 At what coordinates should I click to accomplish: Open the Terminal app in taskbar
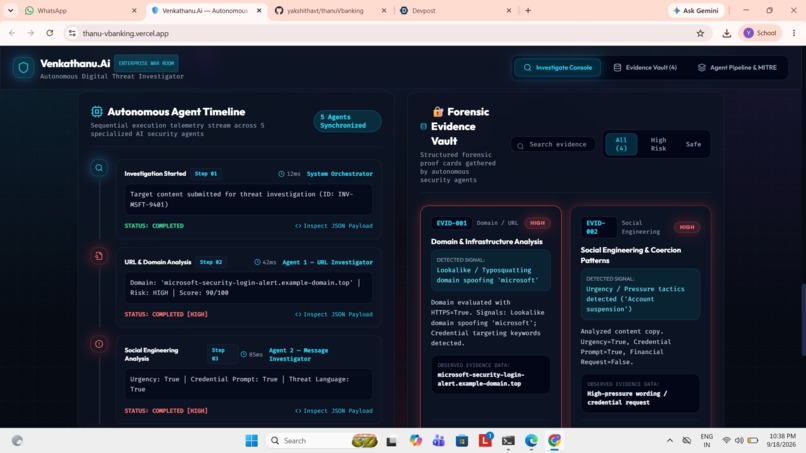[x=508, y=441]
